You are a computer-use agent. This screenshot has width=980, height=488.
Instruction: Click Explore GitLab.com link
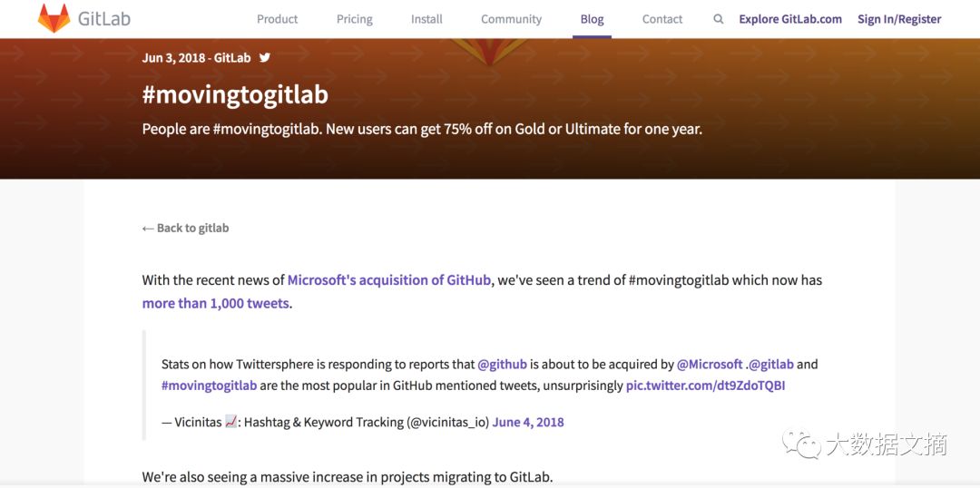click(x=790, y=19)
